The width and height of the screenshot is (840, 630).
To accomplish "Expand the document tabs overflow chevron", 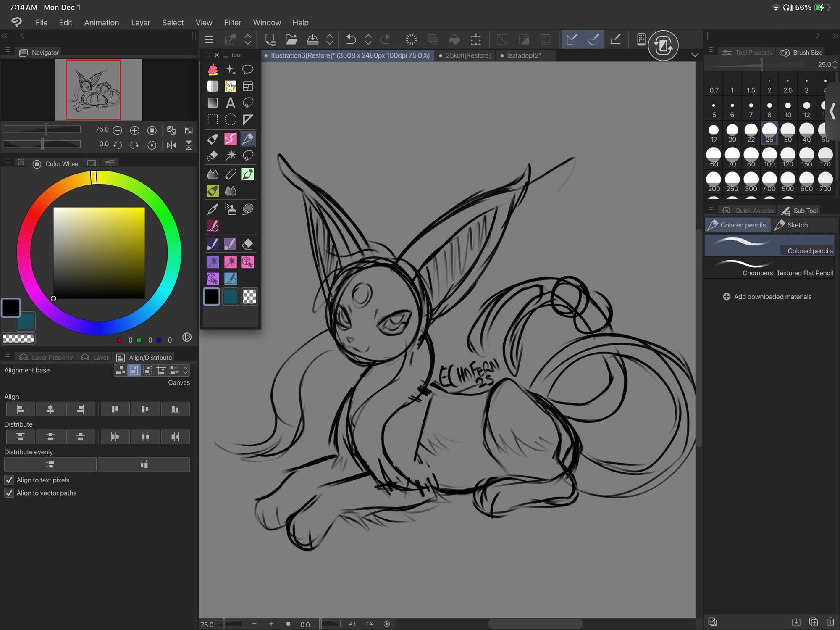I will click(x=695, y=55).
